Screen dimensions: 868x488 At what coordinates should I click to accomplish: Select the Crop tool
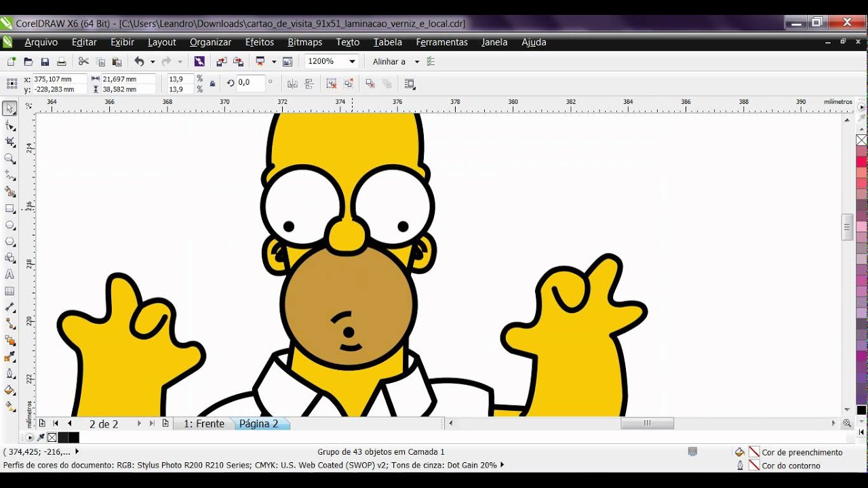(9, 142)
